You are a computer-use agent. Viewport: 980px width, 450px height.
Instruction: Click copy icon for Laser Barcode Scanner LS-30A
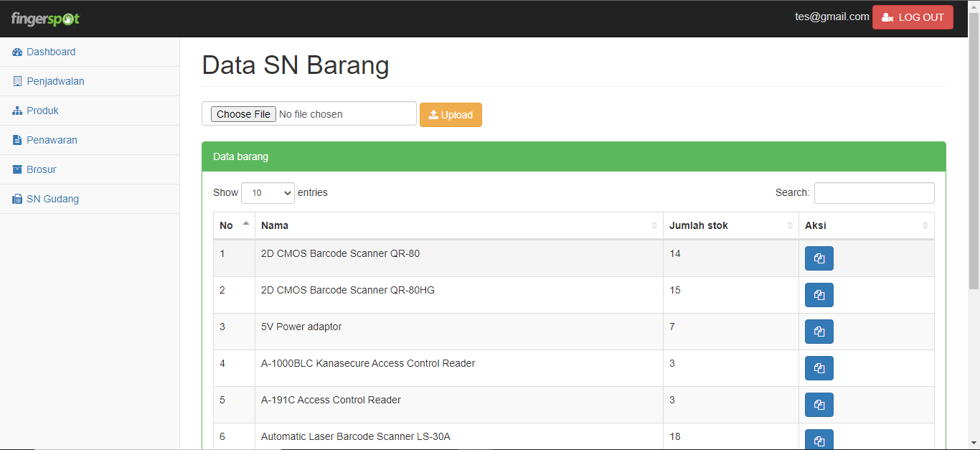819,439
